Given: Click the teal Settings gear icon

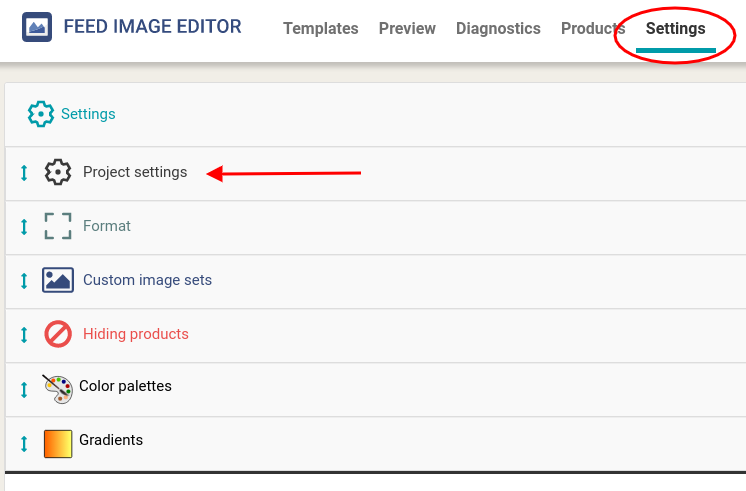Looking at the screenshot, I should click(x=40, y=114).
